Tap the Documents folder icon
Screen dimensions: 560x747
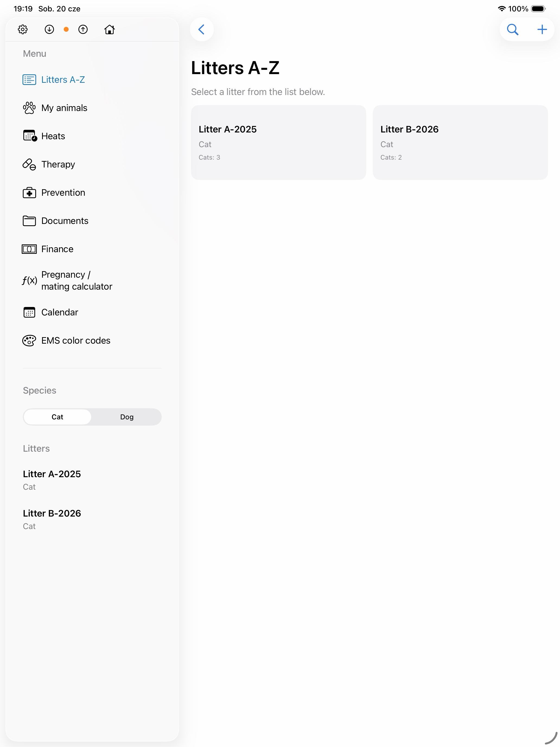pos(29,220)
